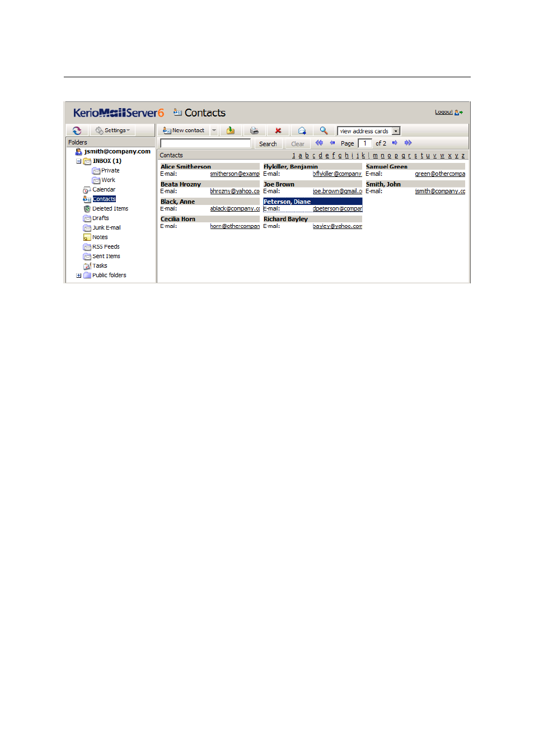Open the Sent Items folder
534x756 pixels.
coord(106,256)
